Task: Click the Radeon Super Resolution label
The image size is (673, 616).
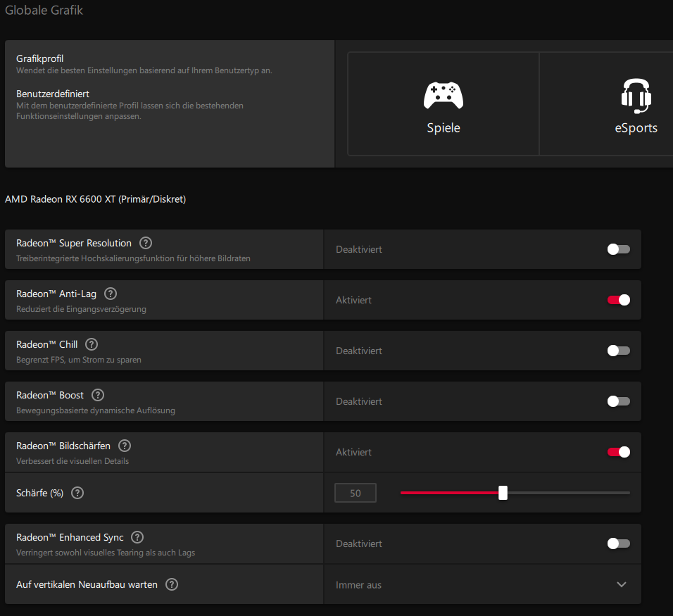Action: (74, 243)
